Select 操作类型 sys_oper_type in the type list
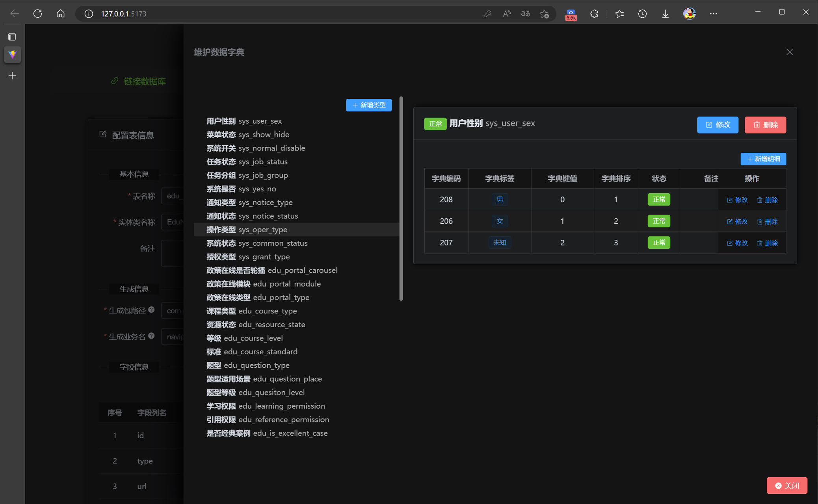The height and width of the screenshot is (504, 818). click(247, 230)
